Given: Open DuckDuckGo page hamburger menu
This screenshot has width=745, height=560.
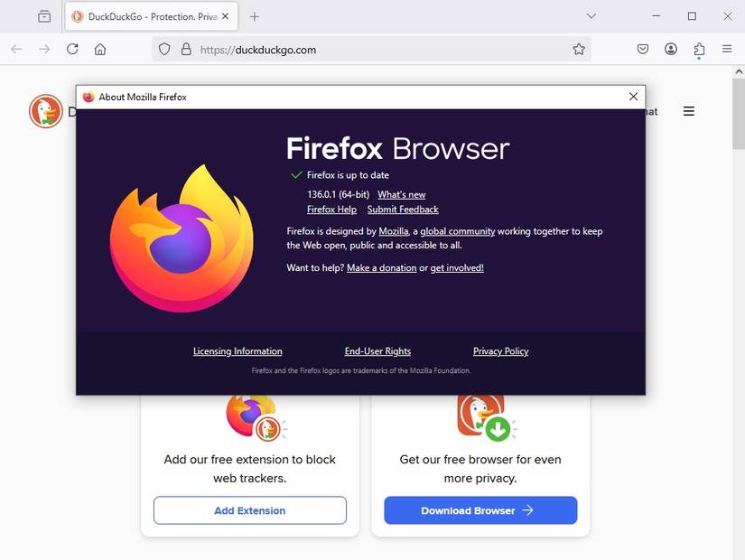Looking at the screenshot, I should point(689,111).
